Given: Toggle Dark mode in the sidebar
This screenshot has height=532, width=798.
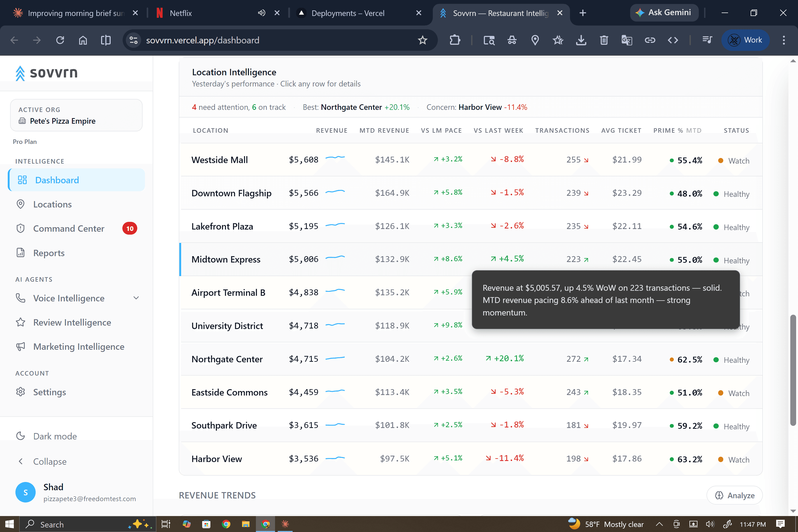Looking at the screenshot, I should tap(55, 436).
